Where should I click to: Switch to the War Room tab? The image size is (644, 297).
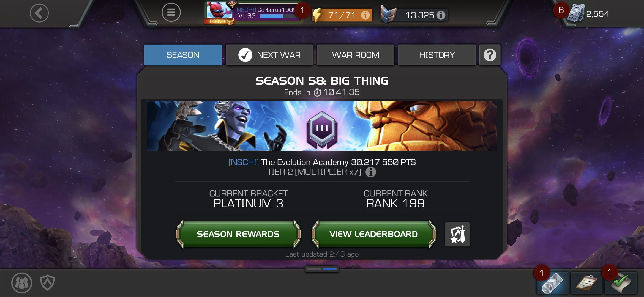click(x=356, y=55)
